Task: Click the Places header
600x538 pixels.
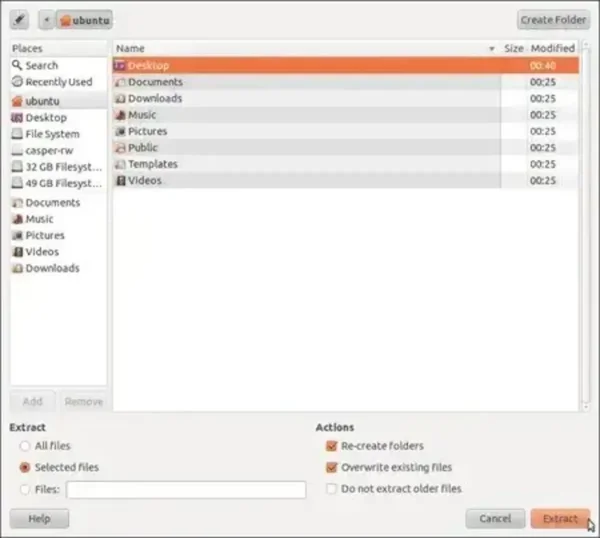Action: click(x=59, y=48)
